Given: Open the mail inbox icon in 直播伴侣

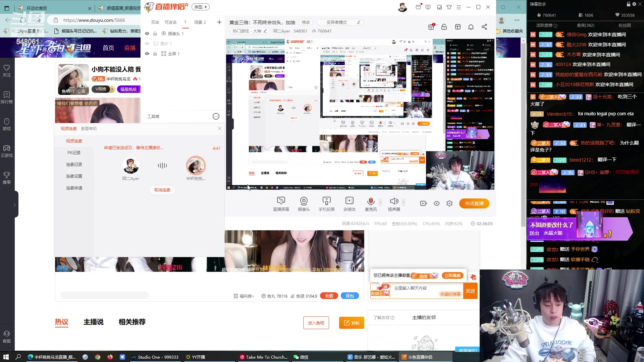Looking at the screenshot, I should coord(418,7).
